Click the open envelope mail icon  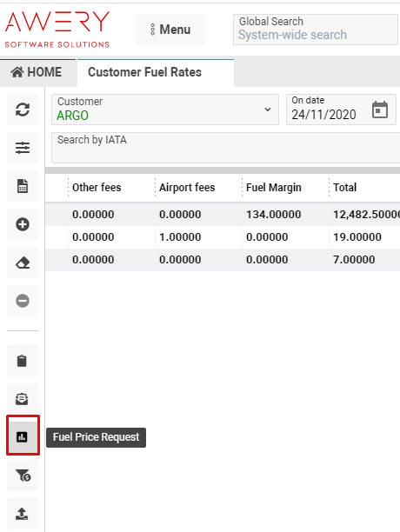(23, 399)
